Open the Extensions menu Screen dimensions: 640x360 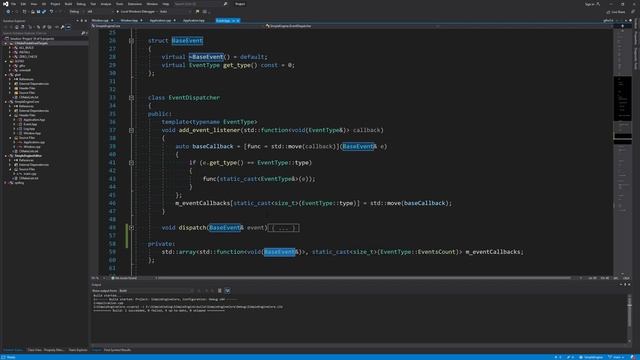(135, 4)
